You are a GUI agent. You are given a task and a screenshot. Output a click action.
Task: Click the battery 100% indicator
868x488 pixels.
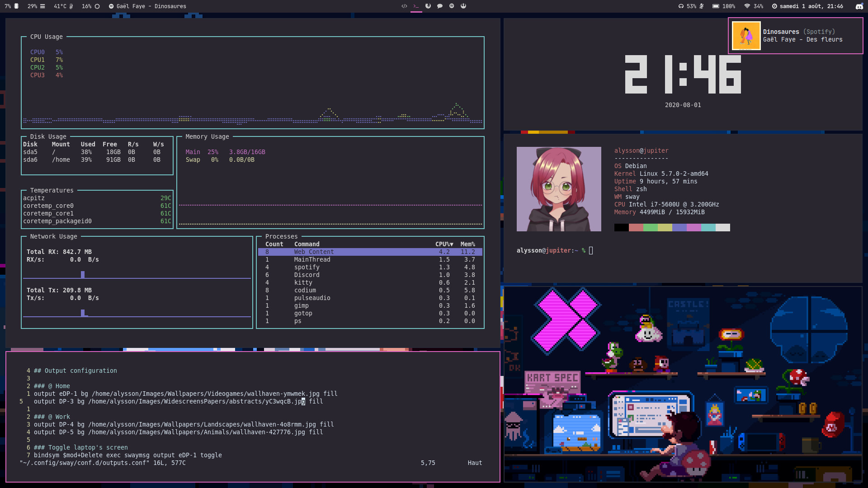click(x=724, y=6)
